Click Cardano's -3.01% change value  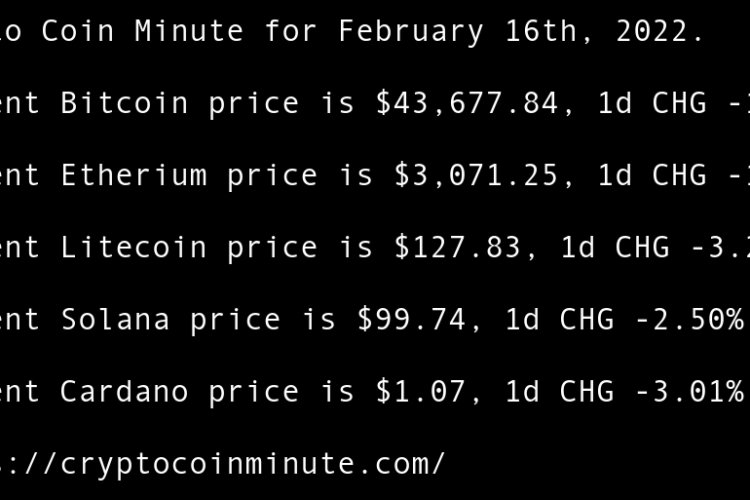tap(689, 391)
